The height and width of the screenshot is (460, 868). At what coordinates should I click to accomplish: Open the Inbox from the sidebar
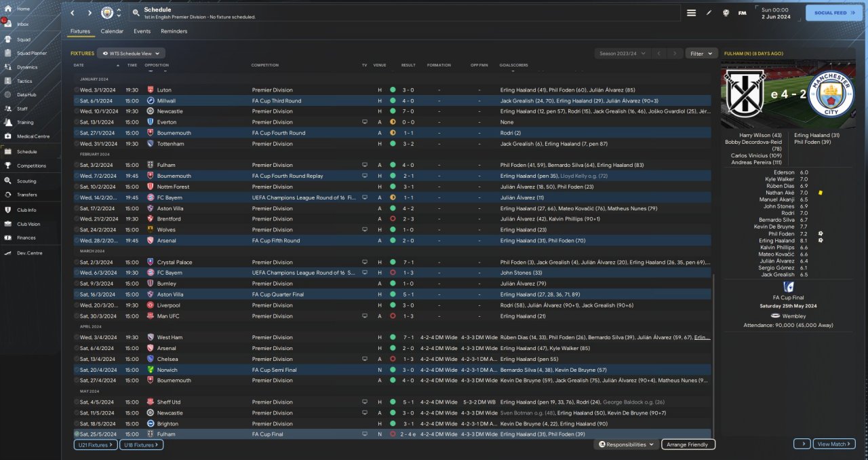[x=9, y=24]
